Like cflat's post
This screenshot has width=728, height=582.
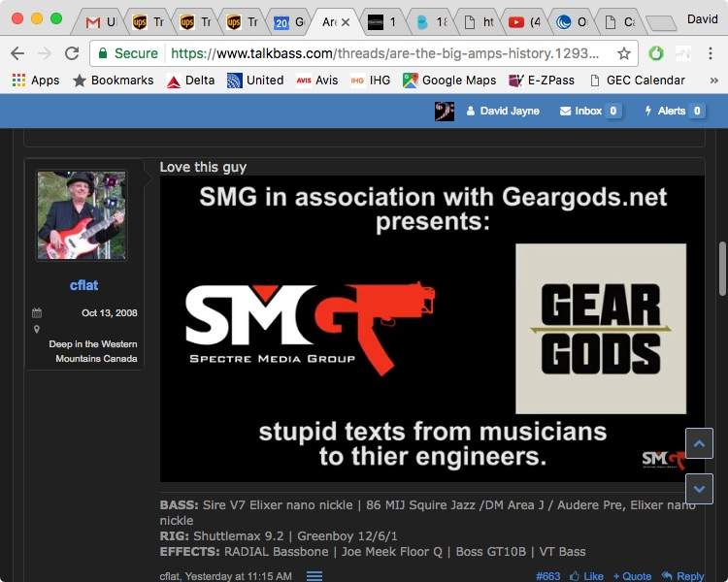click(x=586, y=576)
